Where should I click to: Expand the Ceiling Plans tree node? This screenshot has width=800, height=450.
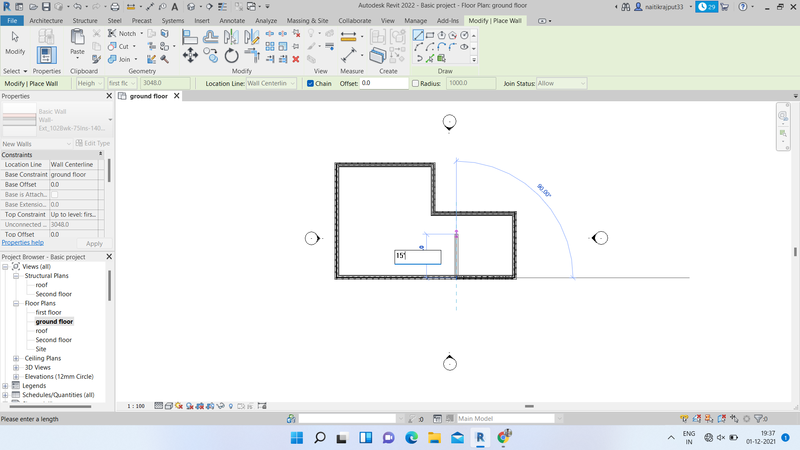16,358
